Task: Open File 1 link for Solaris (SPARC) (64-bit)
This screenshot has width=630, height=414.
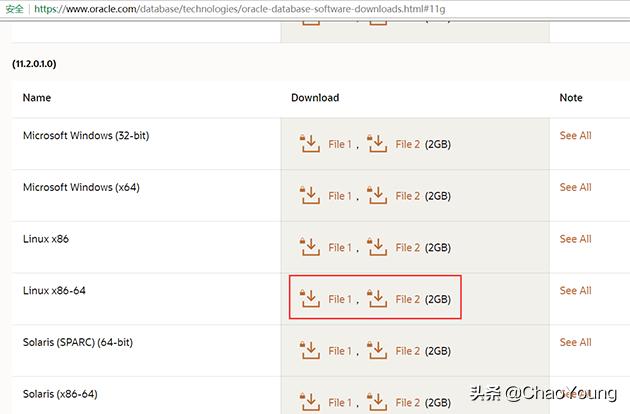Action: [x=340, y=351]
